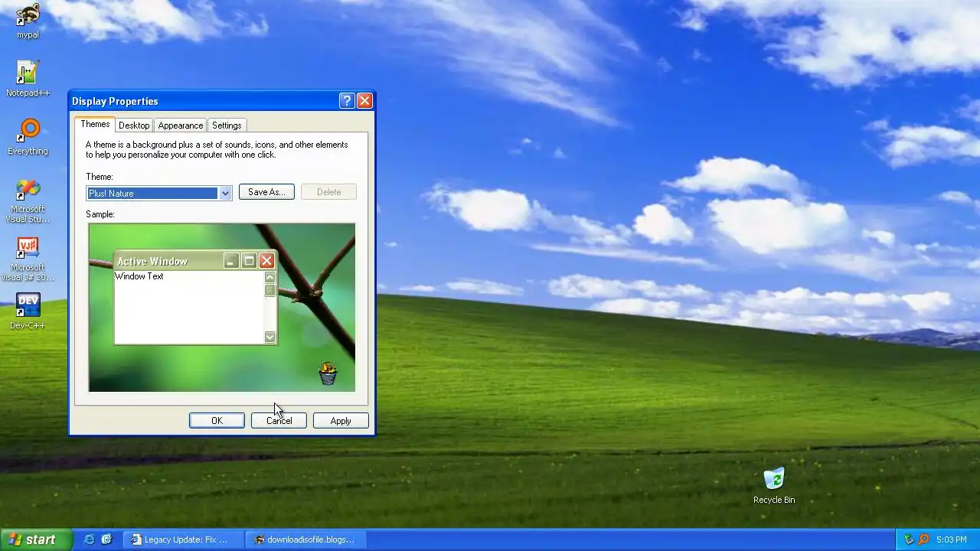Image resolution: width=980 pixels, height=551 pixels.
Task: Select the Dev-C++ desktop icon
Action: (28, 311)
